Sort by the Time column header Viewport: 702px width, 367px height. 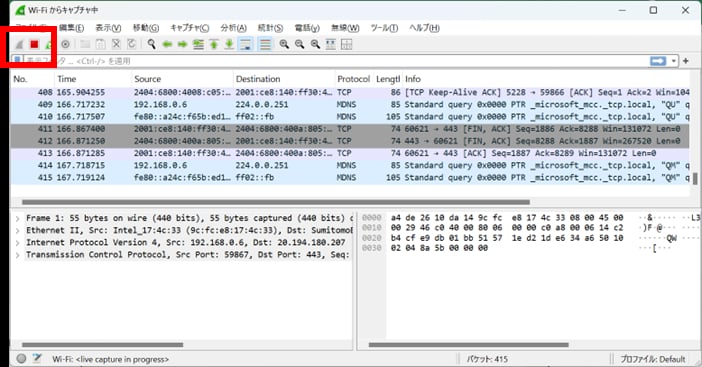93,79
